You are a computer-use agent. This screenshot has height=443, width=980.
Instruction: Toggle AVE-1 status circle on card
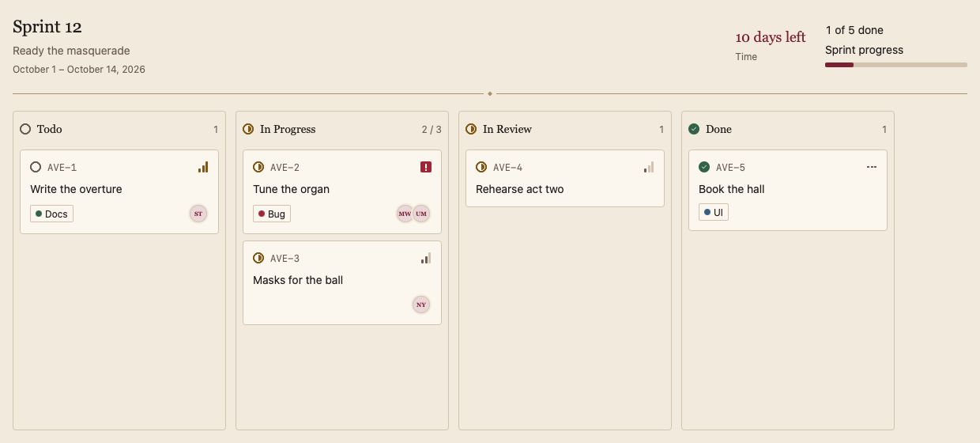36,167
